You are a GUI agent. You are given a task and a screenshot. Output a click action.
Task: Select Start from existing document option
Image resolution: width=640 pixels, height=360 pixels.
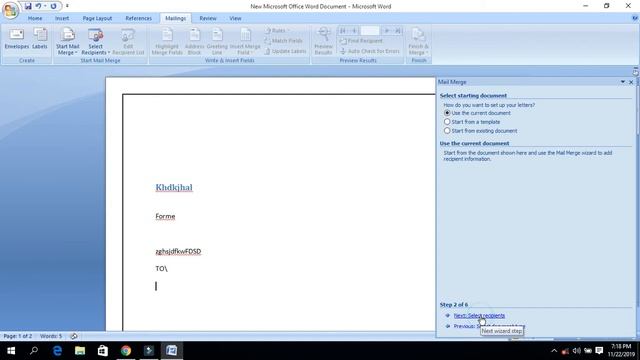pos(480,131)
